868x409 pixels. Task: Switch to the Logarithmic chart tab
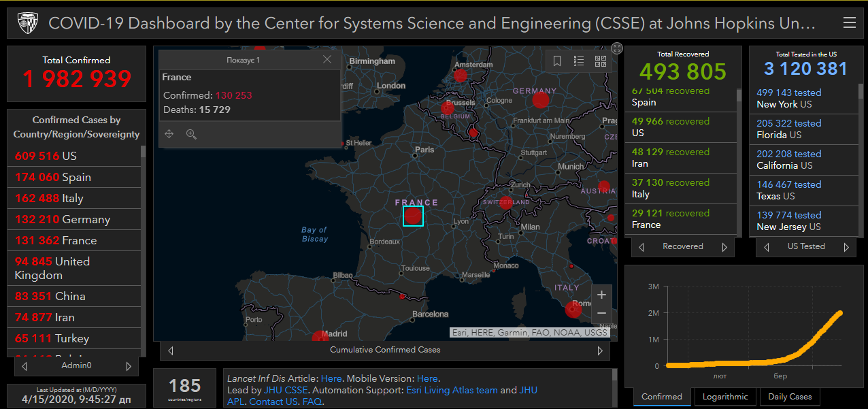[x=725, y=397]
